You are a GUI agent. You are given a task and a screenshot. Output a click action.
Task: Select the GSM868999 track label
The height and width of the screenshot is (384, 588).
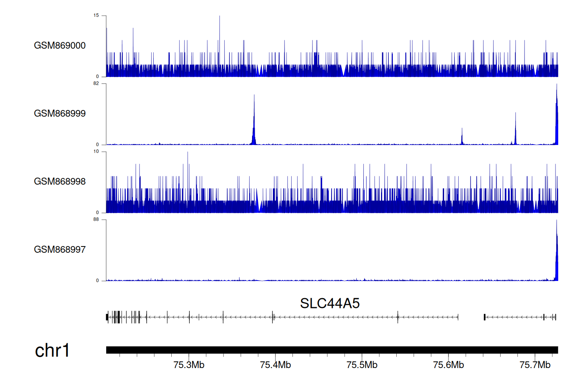click(60, 114)
